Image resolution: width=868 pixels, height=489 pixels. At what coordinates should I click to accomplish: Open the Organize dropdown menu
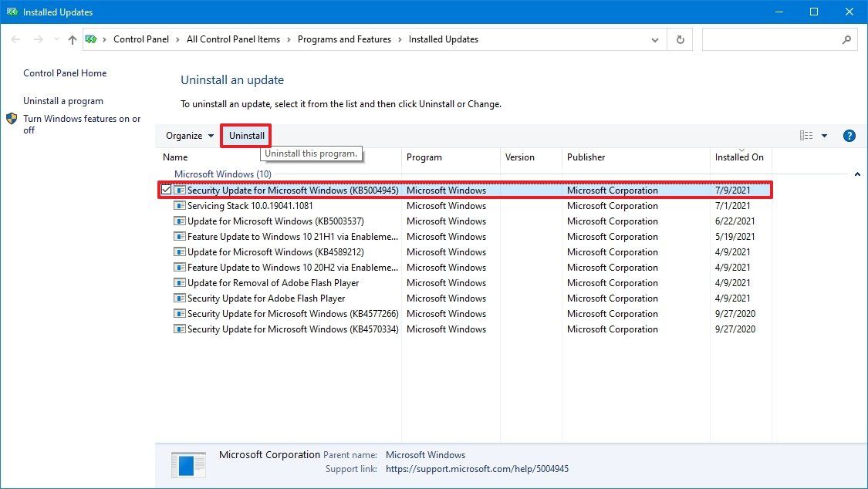click(x=190, y=136)
